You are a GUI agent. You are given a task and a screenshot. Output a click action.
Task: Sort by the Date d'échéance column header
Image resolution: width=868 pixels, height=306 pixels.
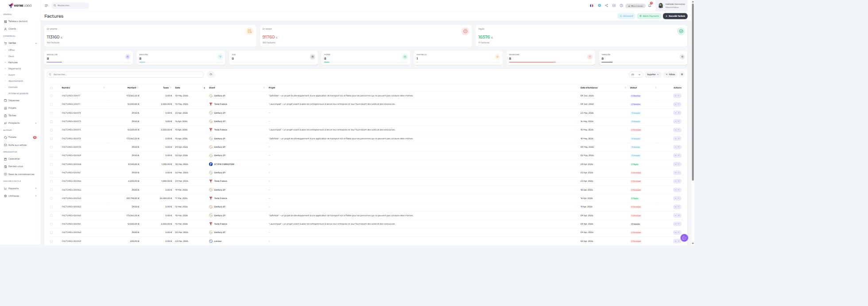[589, 88]
